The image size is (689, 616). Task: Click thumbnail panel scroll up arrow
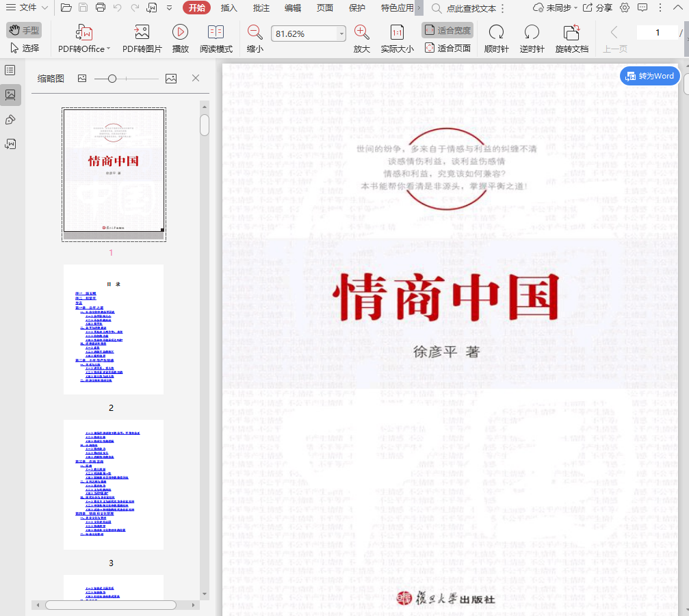(205, 107)
